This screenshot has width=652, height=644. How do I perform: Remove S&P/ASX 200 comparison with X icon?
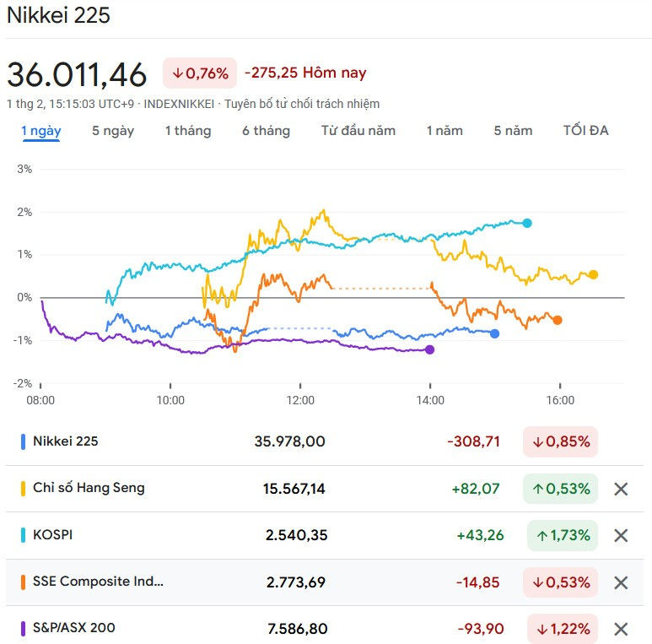[621, 629]
